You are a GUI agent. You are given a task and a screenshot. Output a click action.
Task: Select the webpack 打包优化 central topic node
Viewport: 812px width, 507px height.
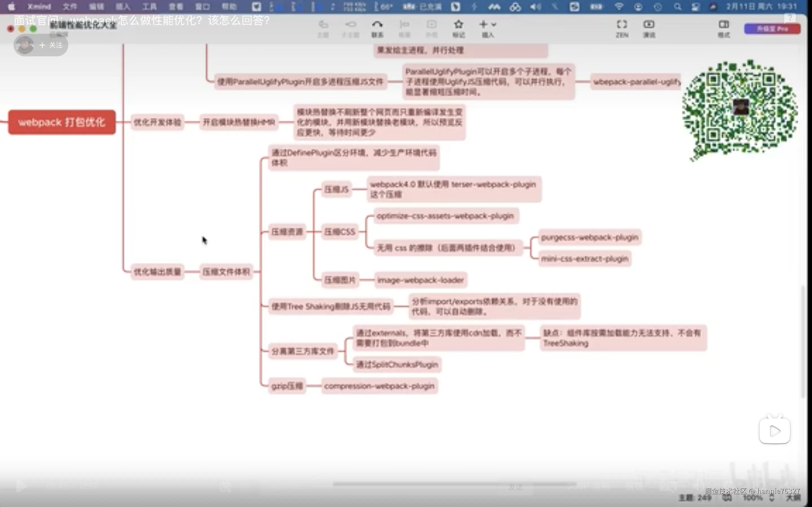(x=62, y=123)
